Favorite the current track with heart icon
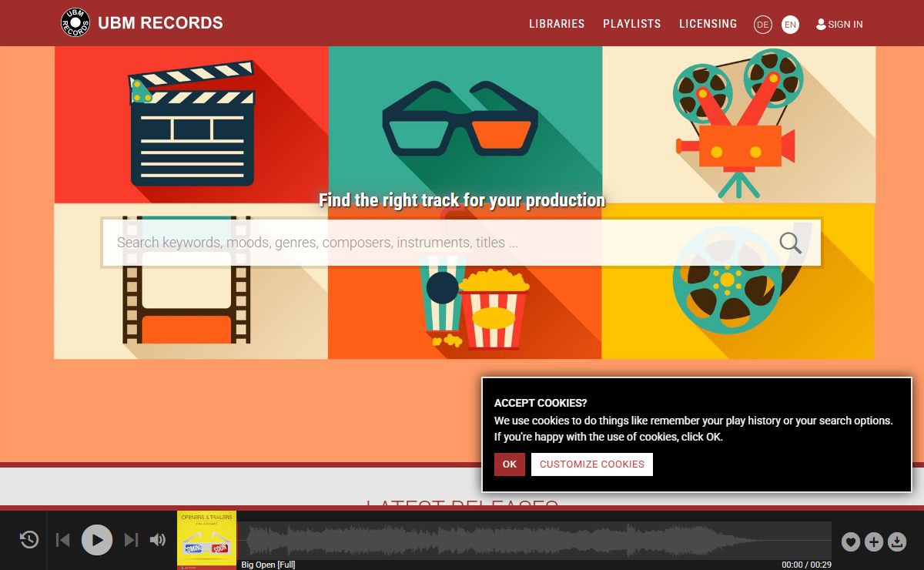924x570 pixels. (850, 542)
